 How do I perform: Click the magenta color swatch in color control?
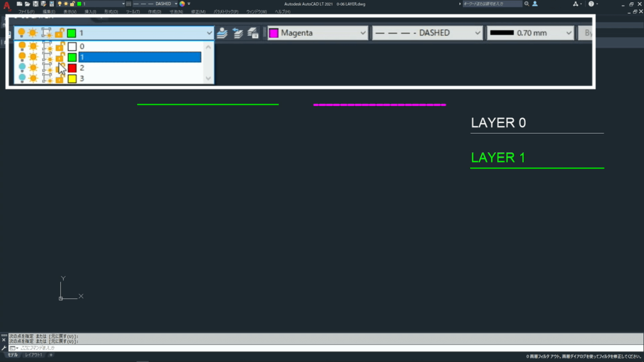(274, 33)
